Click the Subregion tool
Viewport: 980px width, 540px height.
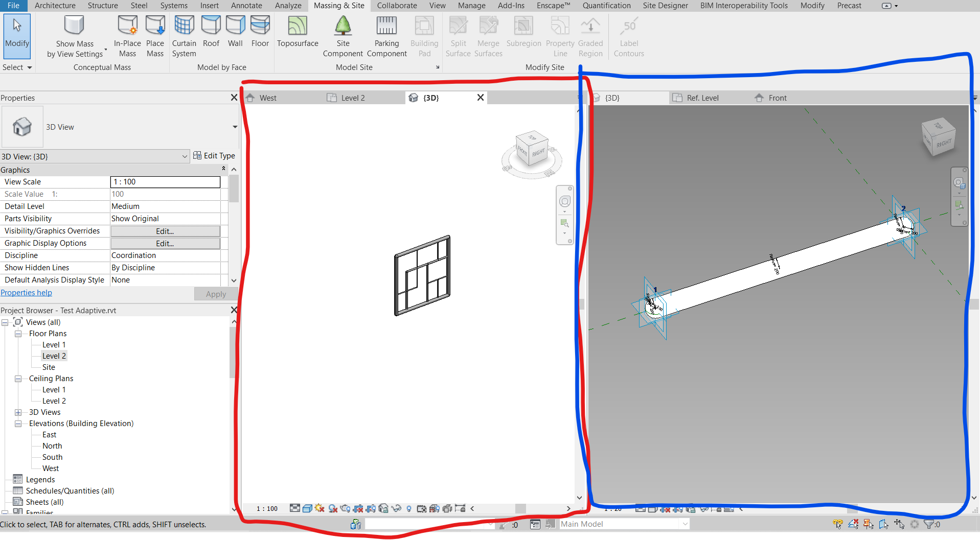pos(523,35)
